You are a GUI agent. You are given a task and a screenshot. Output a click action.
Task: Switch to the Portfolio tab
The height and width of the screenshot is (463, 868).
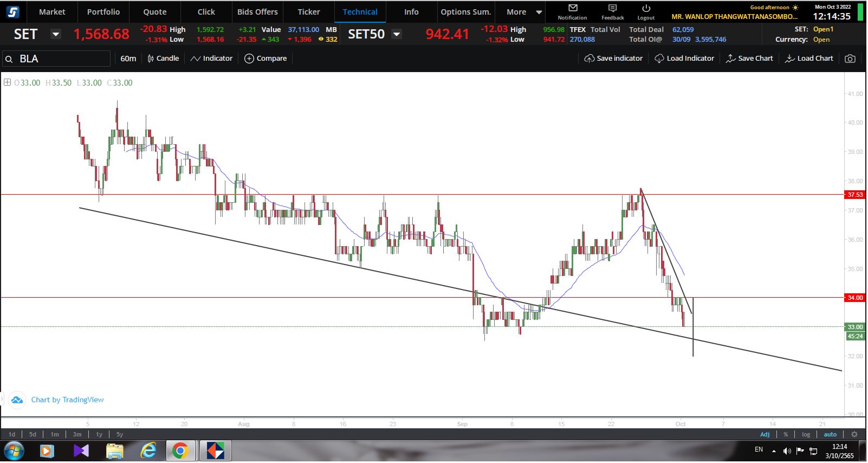click(x=103, y=12)
